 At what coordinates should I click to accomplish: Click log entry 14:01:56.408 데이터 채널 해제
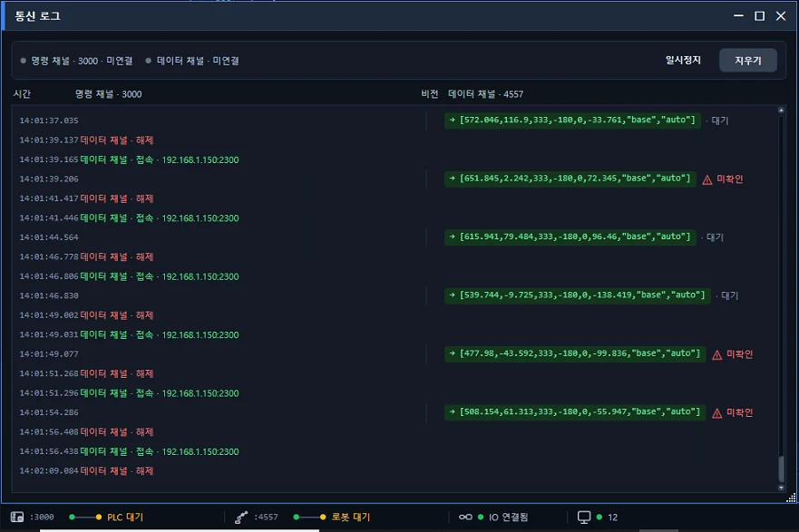pos(87,432)
